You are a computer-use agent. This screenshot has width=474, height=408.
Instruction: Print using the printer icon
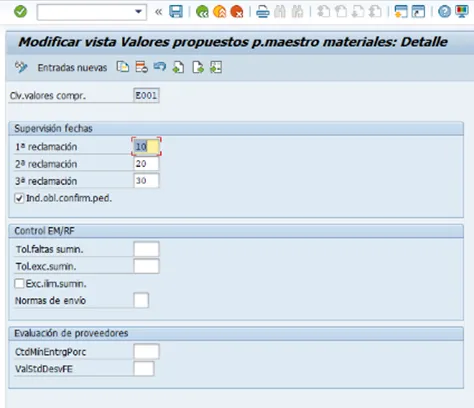click(x=263, y=12)
